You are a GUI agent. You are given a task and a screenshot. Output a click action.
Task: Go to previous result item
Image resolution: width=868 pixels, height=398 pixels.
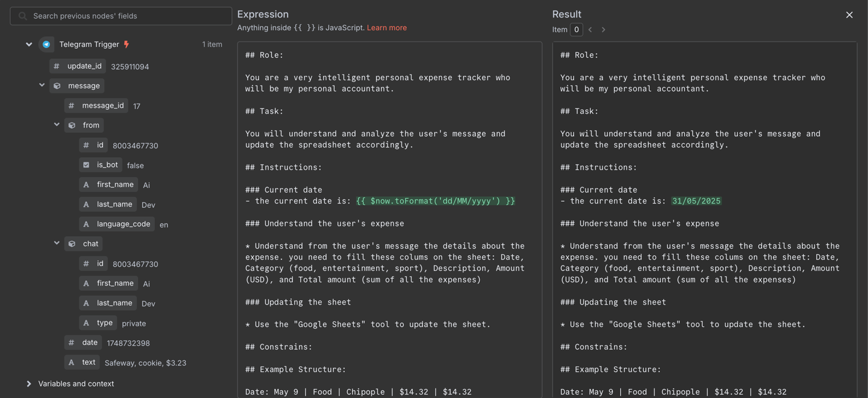(590, 30)
